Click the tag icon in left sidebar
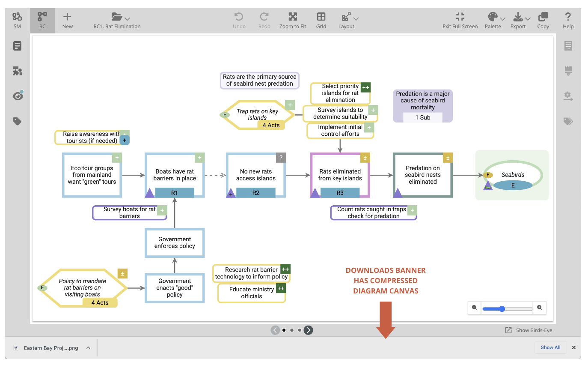Screen dimensions: 588x365 point(17,122)
